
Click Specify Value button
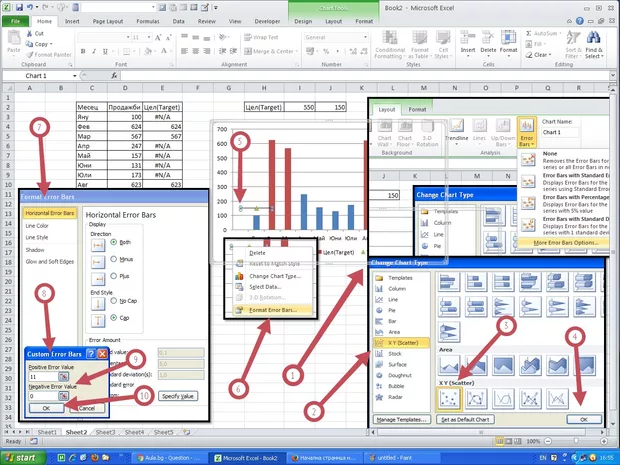click(178, 396)
